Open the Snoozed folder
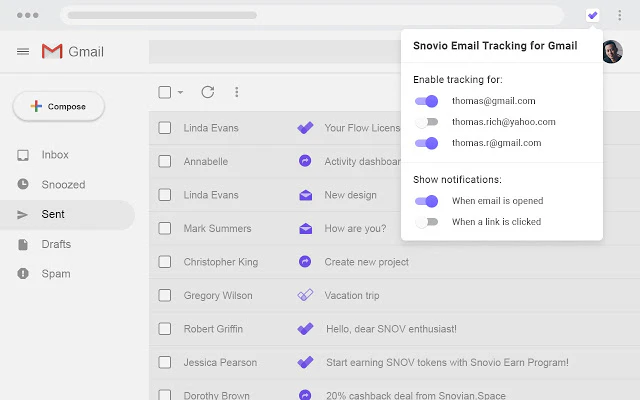Viewport: 640px width, 400px height. click(x=63, y=184)
